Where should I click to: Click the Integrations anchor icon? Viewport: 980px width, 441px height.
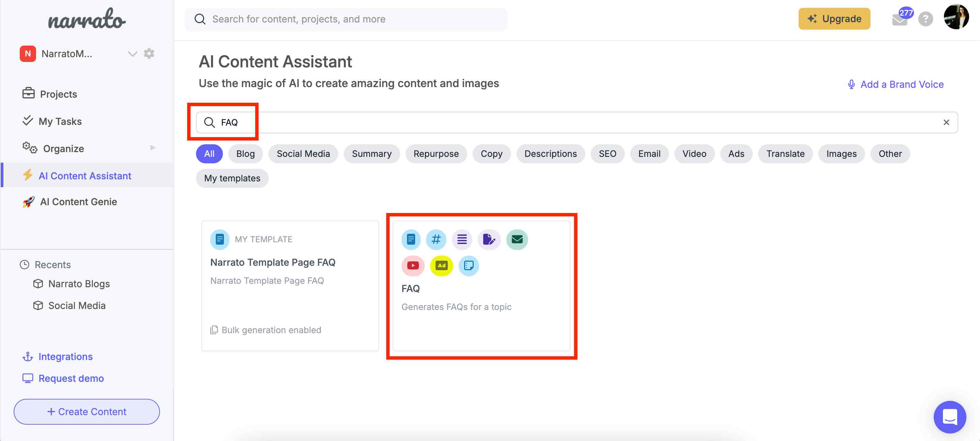(28, 357)
